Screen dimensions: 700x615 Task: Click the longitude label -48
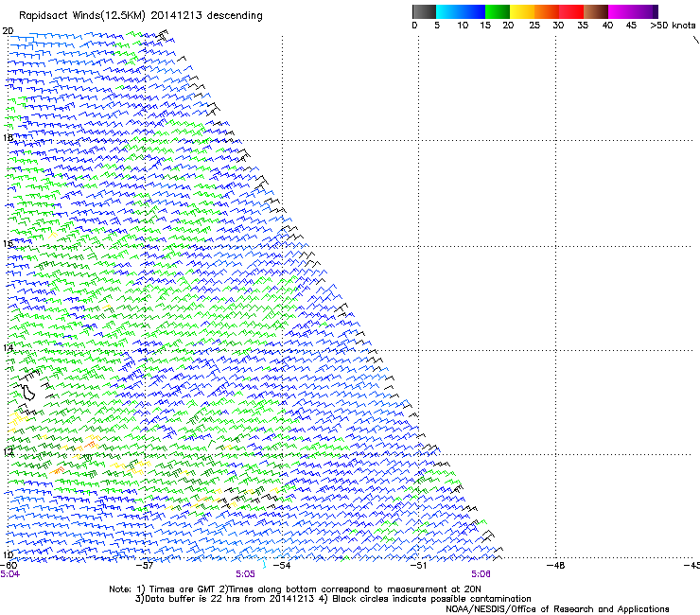point(556,566)
